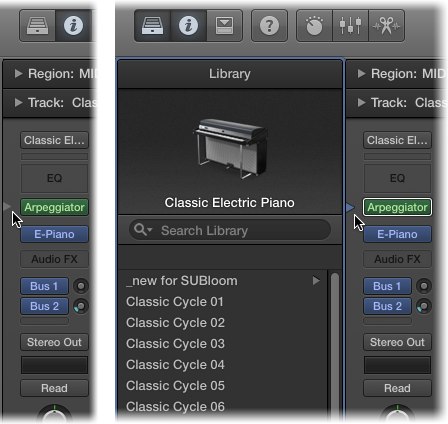Click the E-Piano instrument slot on the right
Screen dimensions: 448x424
[397, 234]
